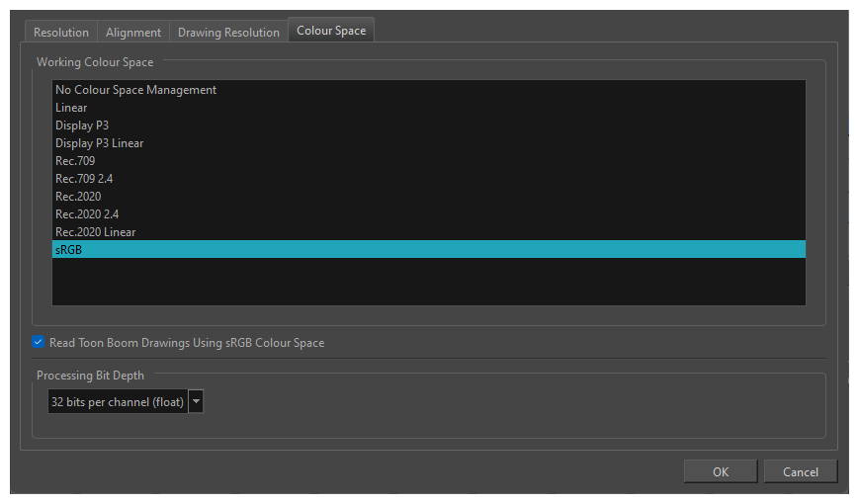Pick Display P3 from the list
859x504 pixels.
pos(82,126)
